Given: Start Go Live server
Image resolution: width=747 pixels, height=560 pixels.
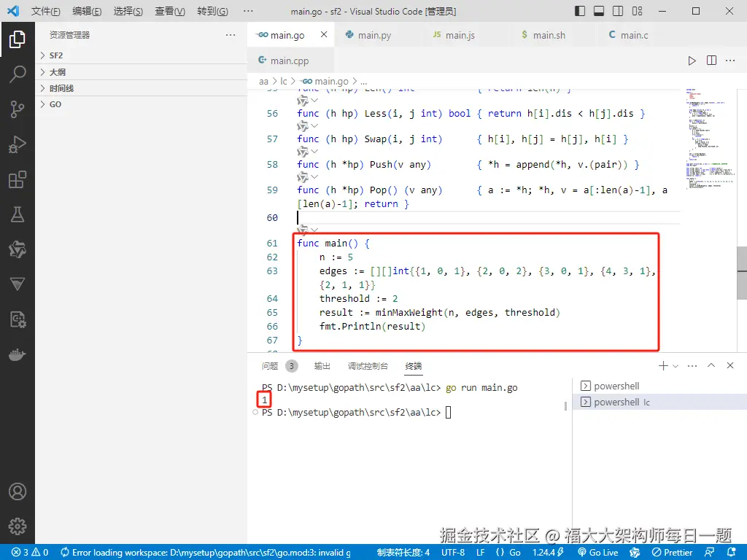Looking at the screenshot, I should (598, 553).
